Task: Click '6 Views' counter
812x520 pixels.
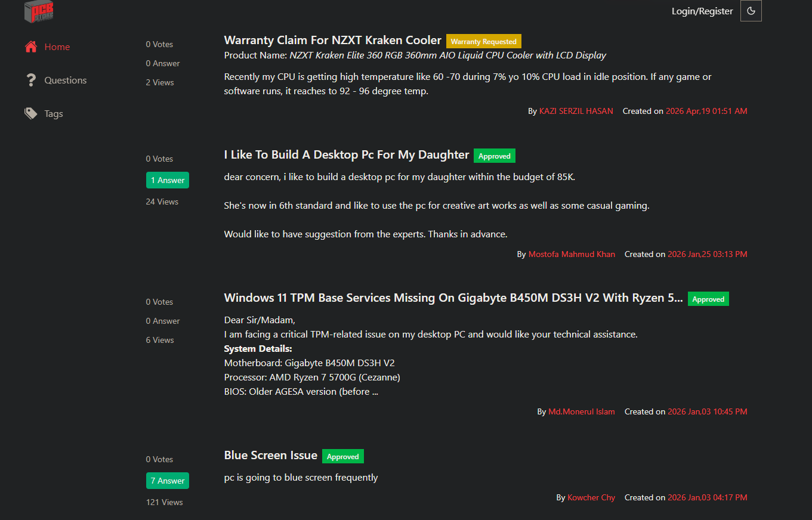Action: (x=160, y=340)
